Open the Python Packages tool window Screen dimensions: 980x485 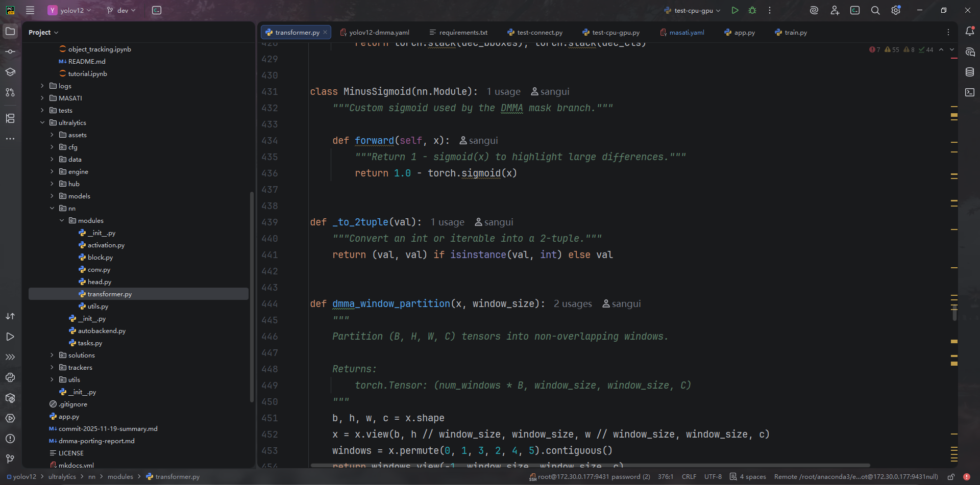coord(10,398)
